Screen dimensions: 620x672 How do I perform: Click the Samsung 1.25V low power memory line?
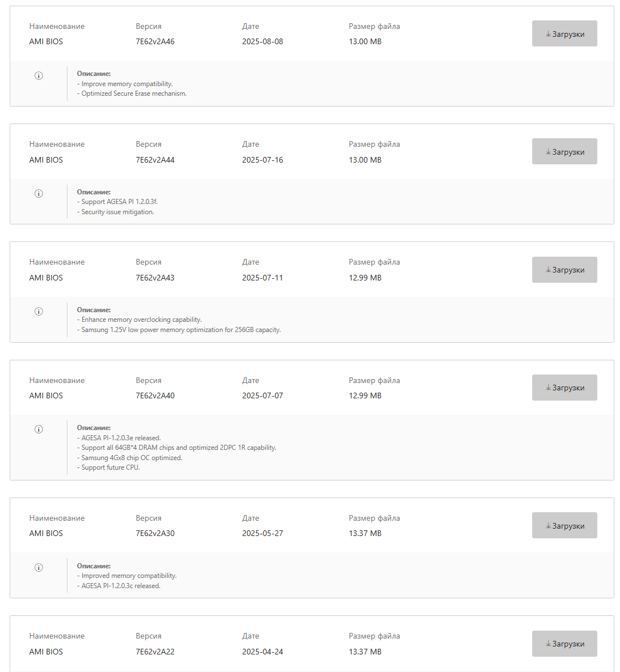[179, 330]
